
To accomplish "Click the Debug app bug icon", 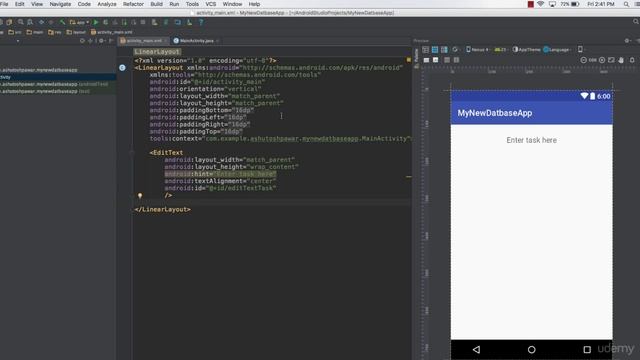I will 105,22.
